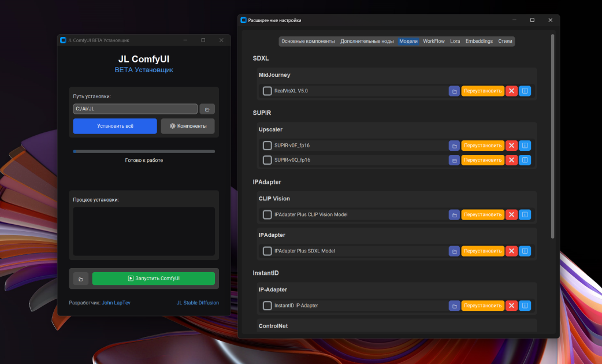Image resolution: width=602 pixels, height=364 pixels.
Task: Select the Модели tab
Action: click(x=408, y=41)
